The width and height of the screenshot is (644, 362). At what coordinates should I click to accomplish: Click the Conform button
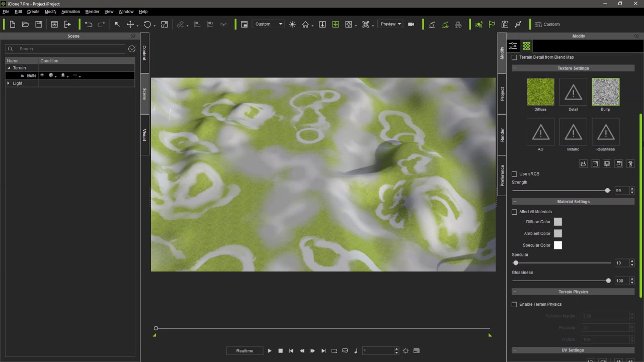(x=547, y=24)
